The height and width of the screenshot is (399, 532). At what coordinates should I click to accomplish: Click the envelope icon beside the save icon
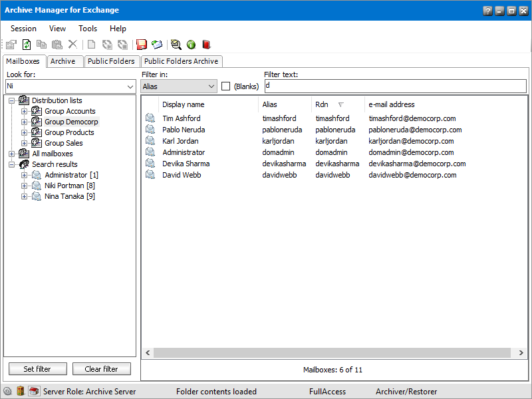point(157,45)
